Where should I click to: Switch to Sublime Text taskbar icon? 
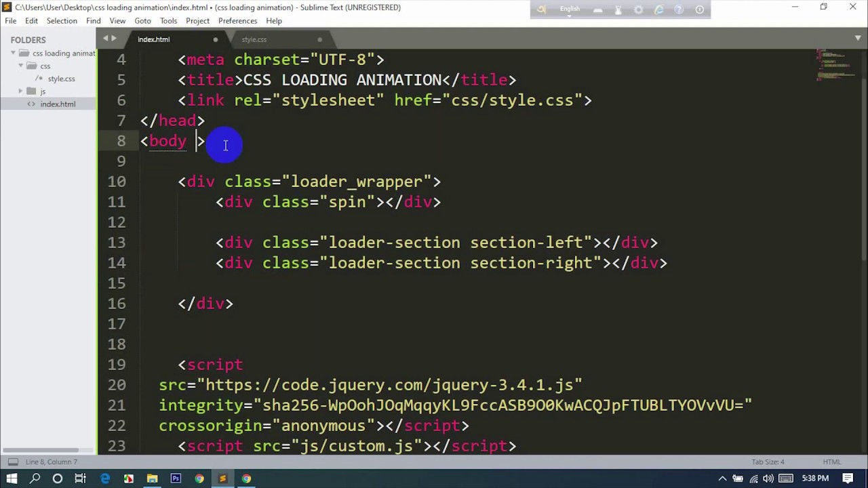pos(222,479)
